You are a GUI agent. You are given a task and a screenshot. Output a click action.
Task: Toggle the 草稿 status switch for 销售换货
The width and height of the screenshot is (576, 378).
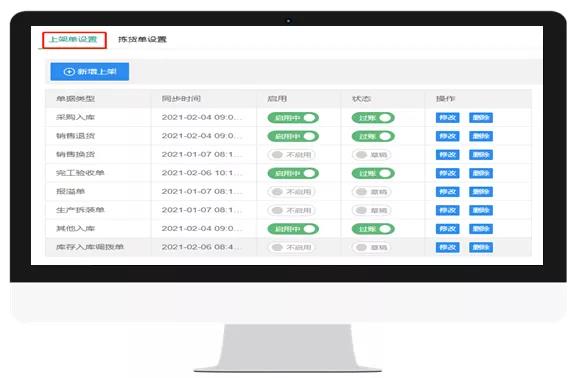click(x=371, y=155)
